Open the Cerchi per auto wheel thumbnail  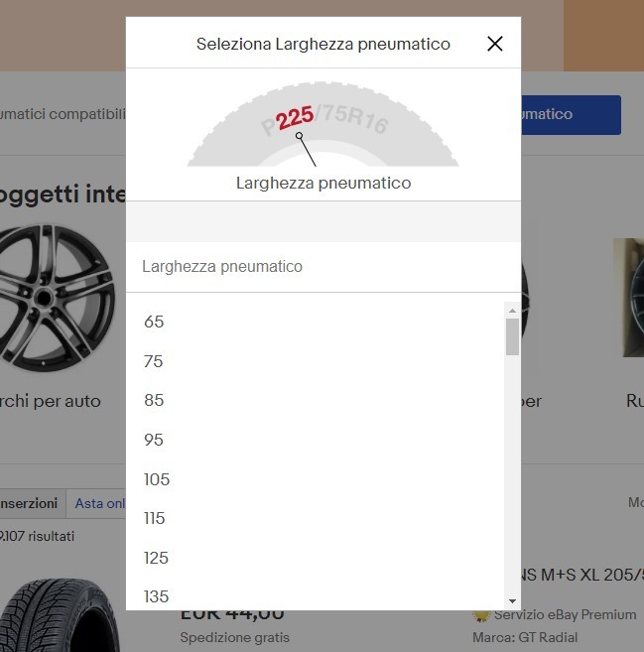tap(57, 298)
